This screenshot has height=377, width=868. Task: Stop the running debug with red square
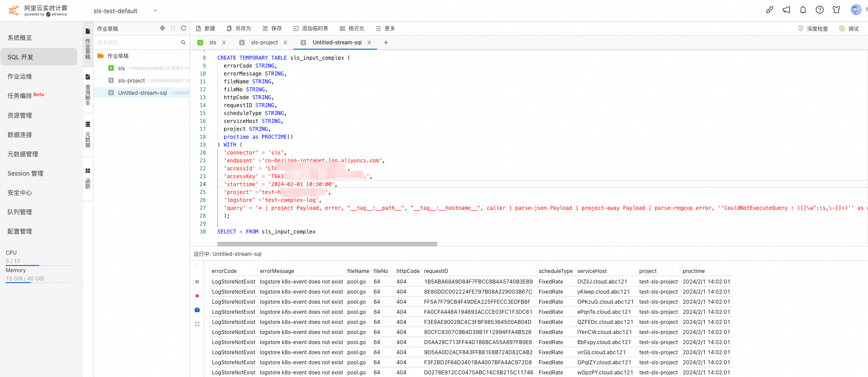tap(197, 296)
